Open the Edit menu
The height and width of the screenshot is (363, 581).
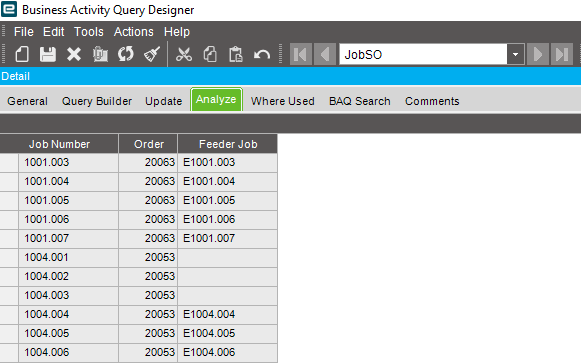click(x=54, y=32)
